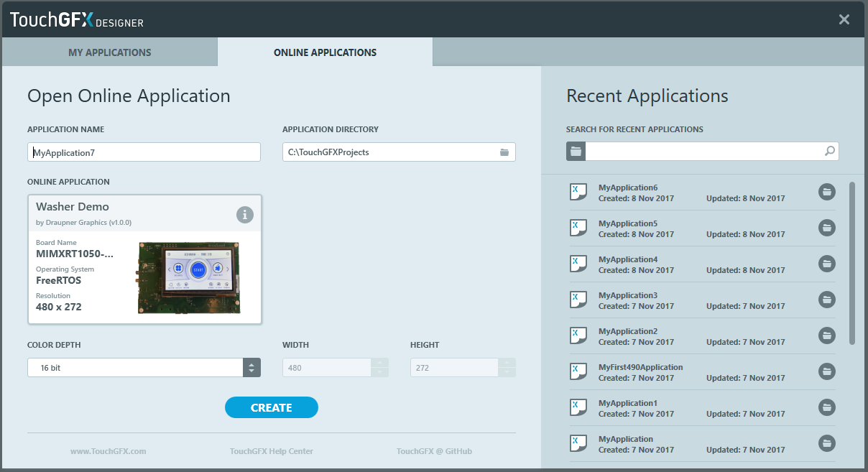Click the recent applications scrollbar
The height and width of the screenshot is (472, 868).
[x=852, y=263]
